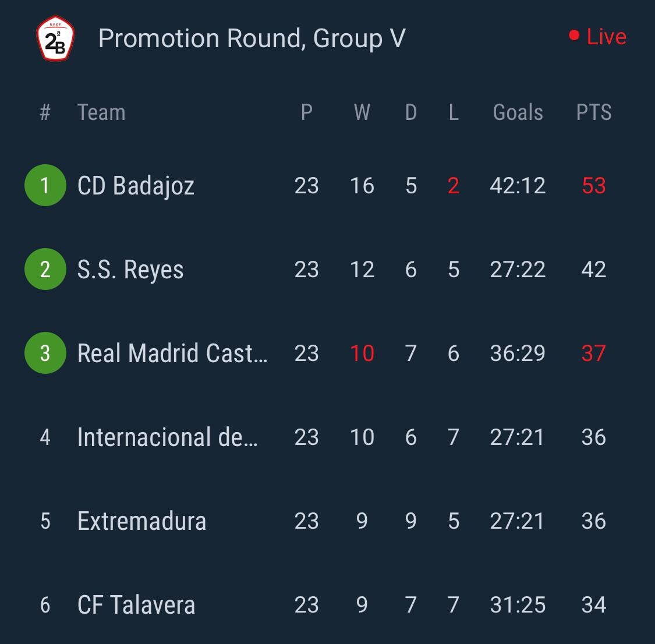The image size is (655, 644).
Task: Open Internacional de Madrid team row
Action: point(327,437)
